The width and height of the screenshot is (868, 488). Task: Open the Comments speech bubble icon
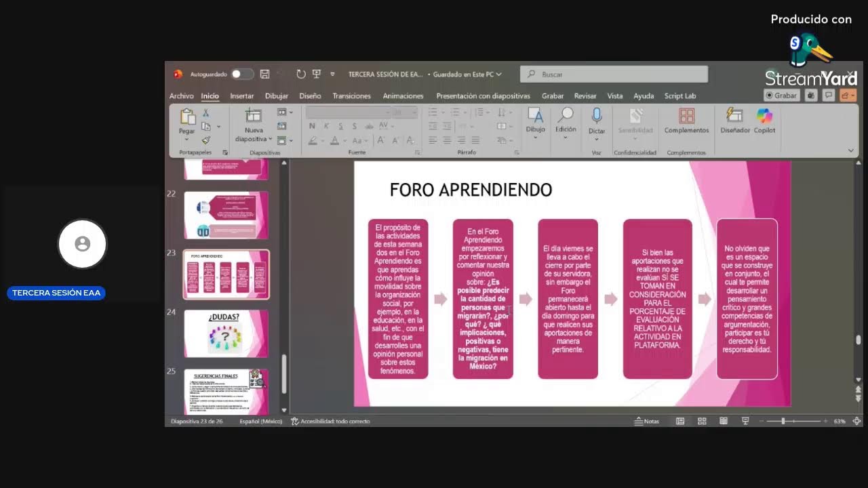(x=828, y=96)
